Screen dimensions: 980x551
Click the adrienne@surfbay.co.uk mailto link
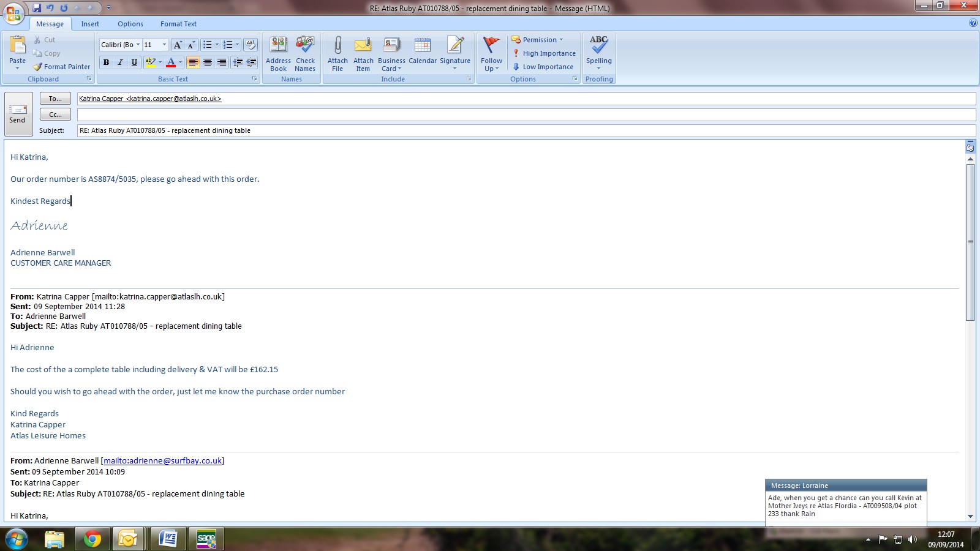coord(162,461)
